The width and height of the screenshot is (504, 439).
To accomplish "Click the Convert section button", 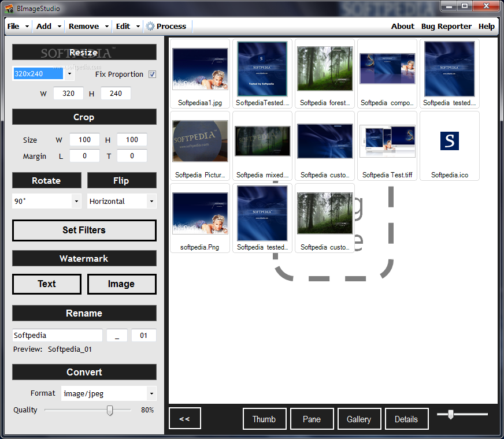I will click(84, 372).
